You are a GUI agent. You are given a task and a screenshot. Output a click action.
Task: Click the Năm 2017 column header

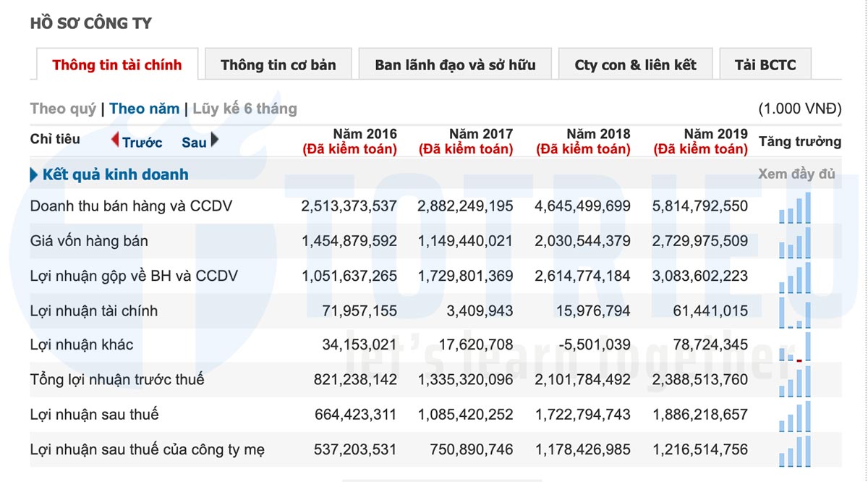(x=466, y=141)
